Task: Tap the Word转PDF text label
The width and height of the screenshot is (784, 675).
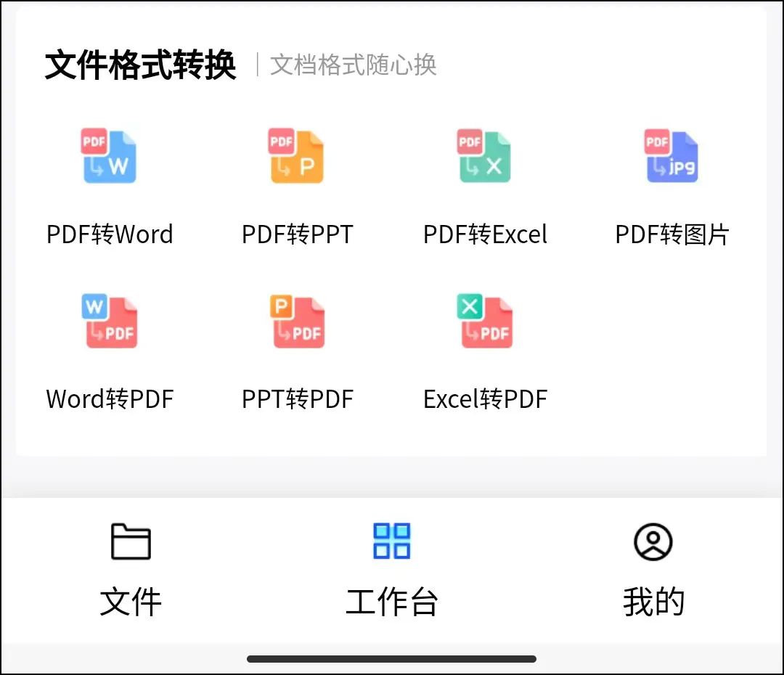Action: 110,398
